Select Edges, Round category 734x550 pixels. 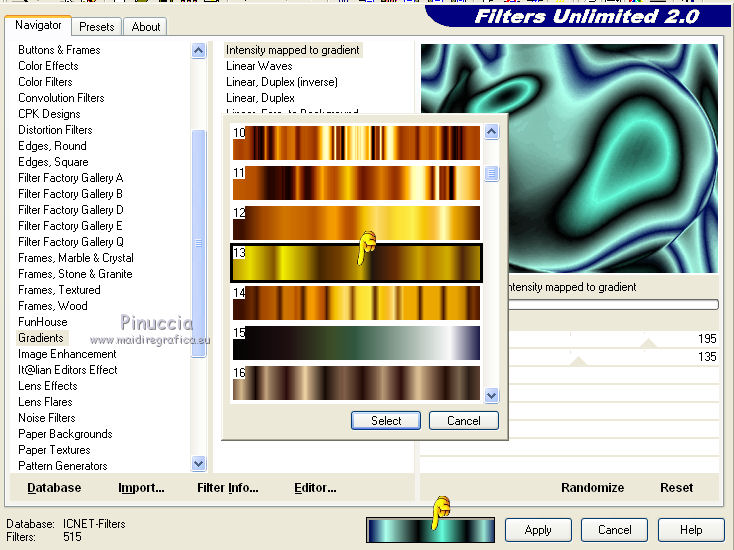[x=52, y=146]
